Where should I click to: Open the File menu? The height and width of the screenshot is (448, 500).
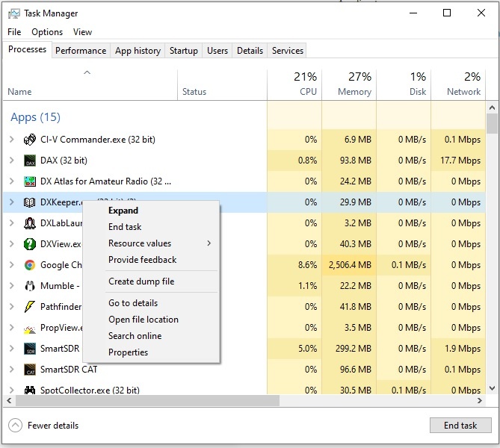coord(14,32)
